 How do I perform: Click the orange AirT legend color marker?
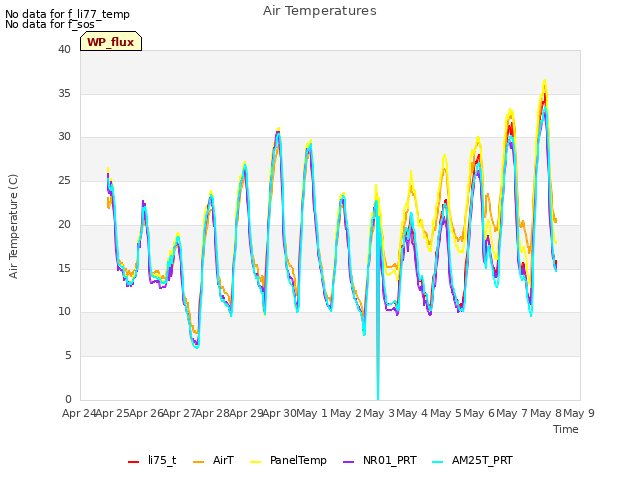[198, 462]
